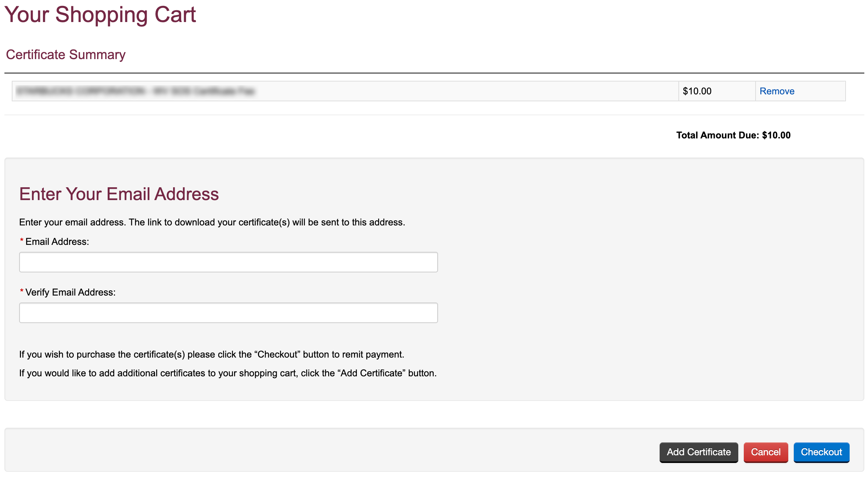Click the Email Address field label
Image resolution: width=868 pixels, height=478 pixels.
(x=57, y=242)
